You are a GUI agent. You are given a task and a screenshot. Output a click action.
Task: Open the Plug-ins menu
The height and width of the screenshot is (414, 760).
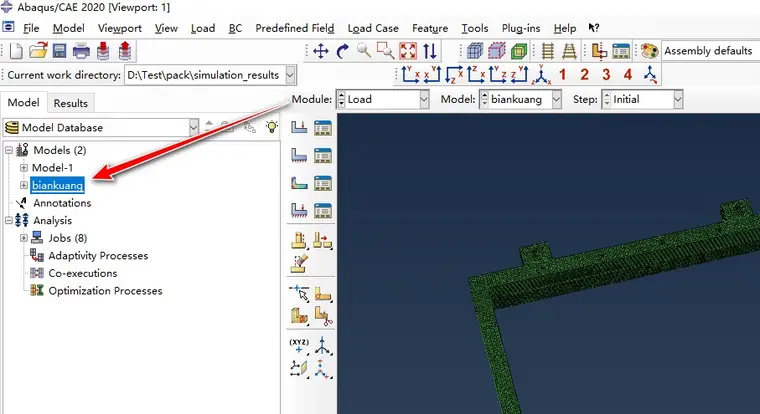521,28
